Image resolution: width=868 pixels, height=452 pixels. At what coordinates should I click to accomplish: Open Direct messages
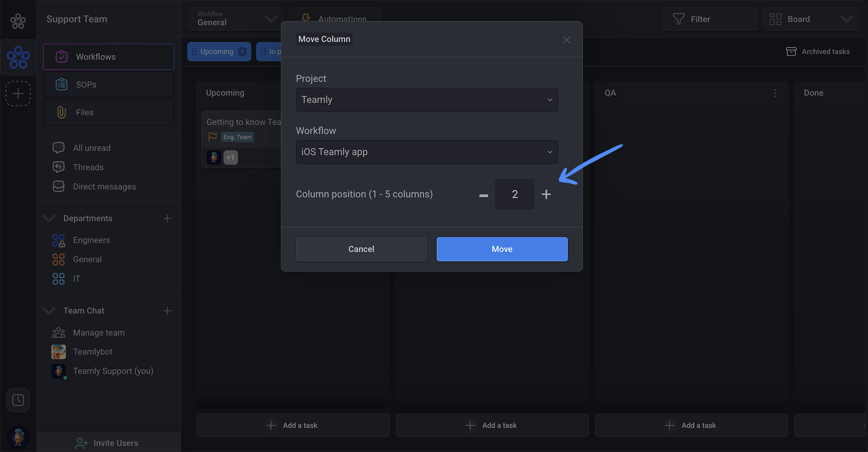click(x=104, y=187)
